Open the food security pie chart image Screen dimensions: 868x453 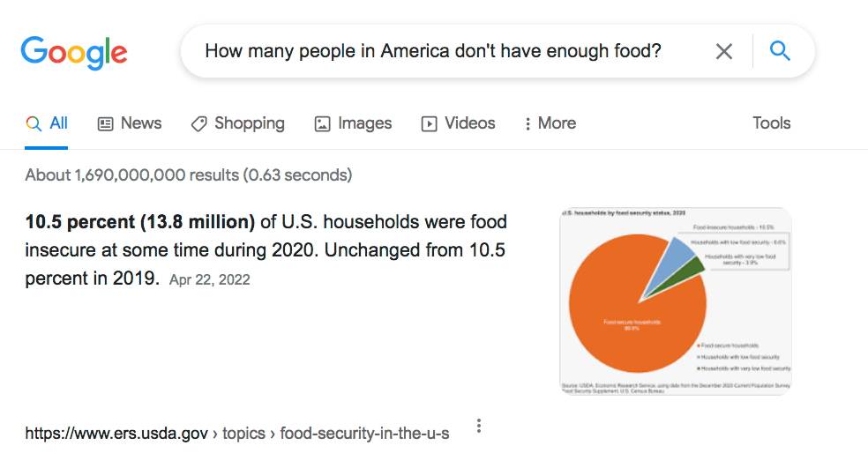[676, 301]
